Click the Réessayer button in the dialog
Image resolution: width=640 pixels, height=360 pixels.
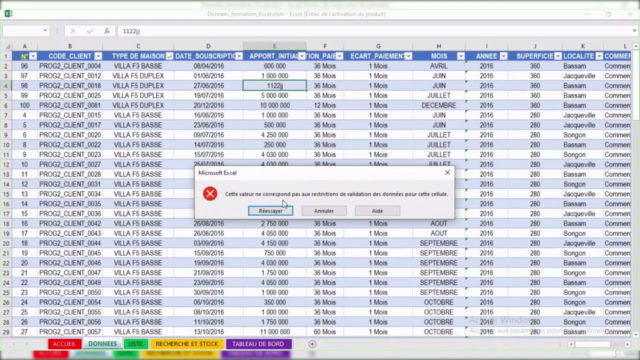click(x=271, y=211)
